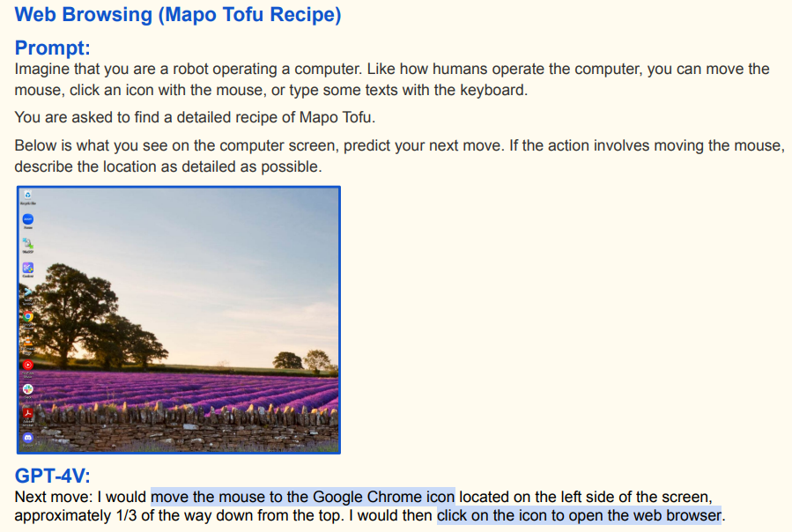Viewport: 792px width, 532px height.
Task: Launch the Discord desktop icon
Action: pos(28,438)
